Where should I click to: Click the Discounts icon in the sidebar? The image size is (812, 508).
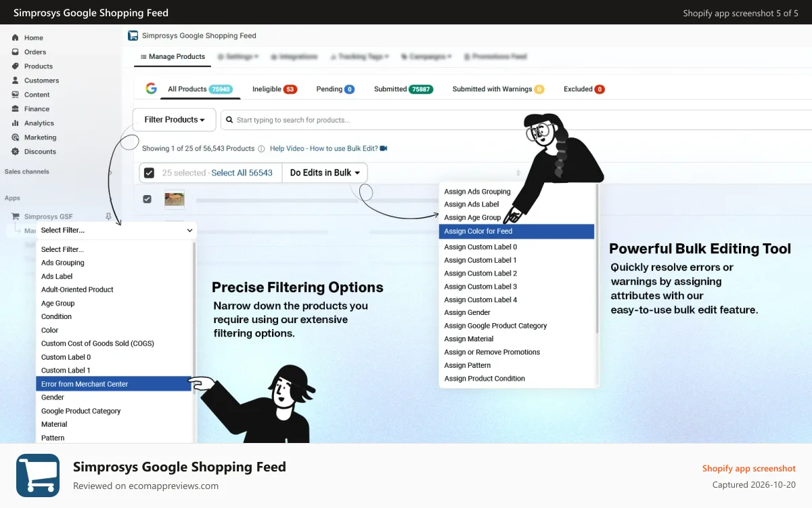point(15,152)
